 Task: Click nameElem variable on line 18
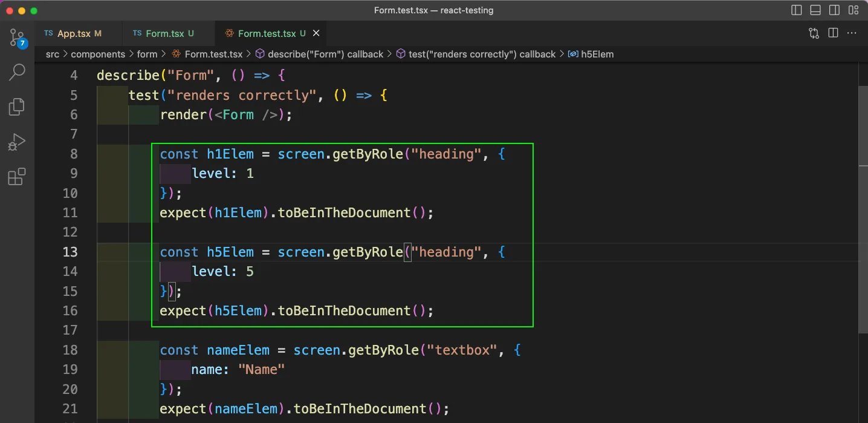tap(238, 350)
